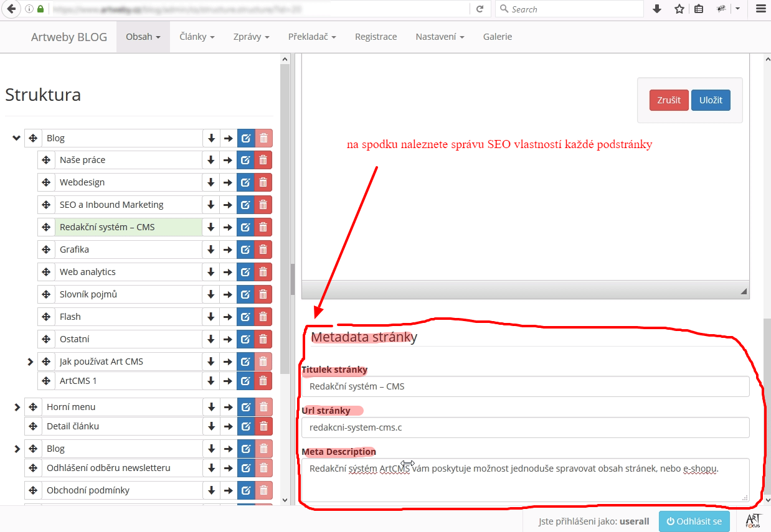Select the Redakční systém – CMS tree row

coord(128,227)
